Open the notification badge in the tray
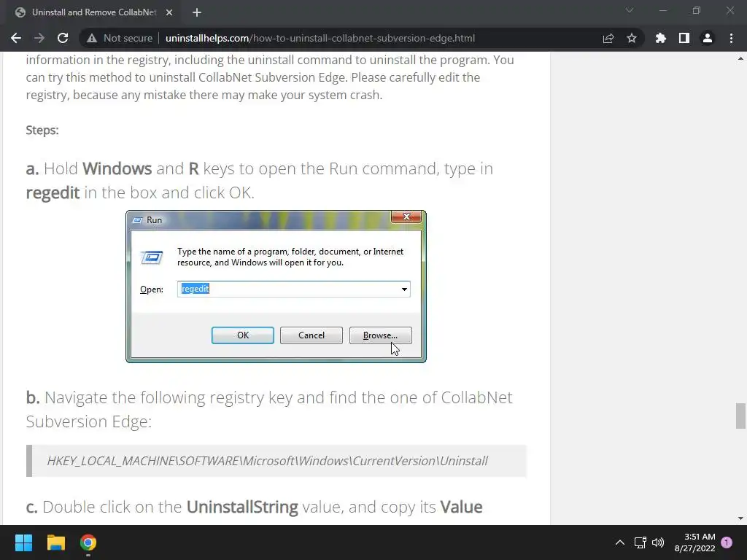The image size is (747, 560). tap(727, 542)
